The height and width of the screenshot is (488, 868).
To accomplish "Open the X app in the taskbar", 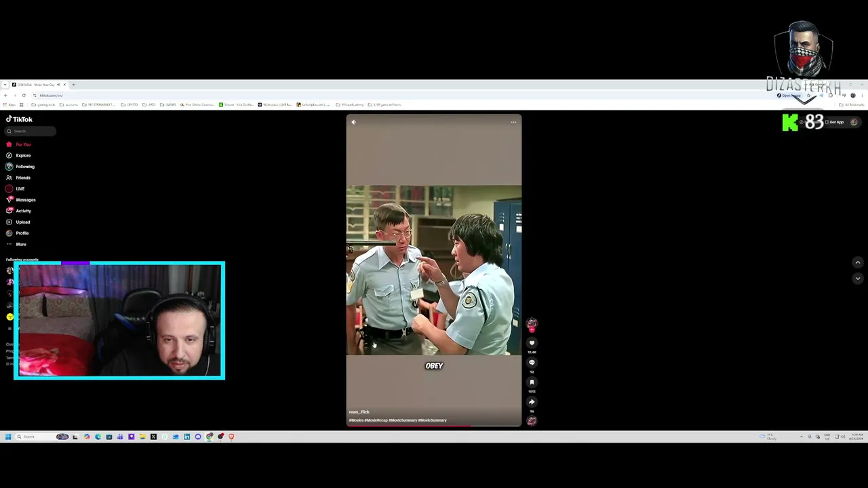I will point(153,436).
